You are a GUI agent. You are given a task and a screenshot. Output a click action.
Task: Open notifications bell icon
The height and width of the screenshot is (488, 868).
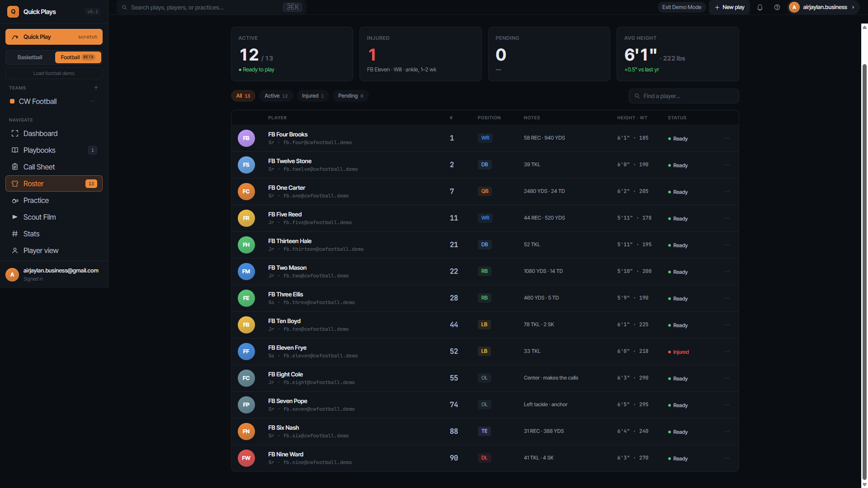(760, 7)
